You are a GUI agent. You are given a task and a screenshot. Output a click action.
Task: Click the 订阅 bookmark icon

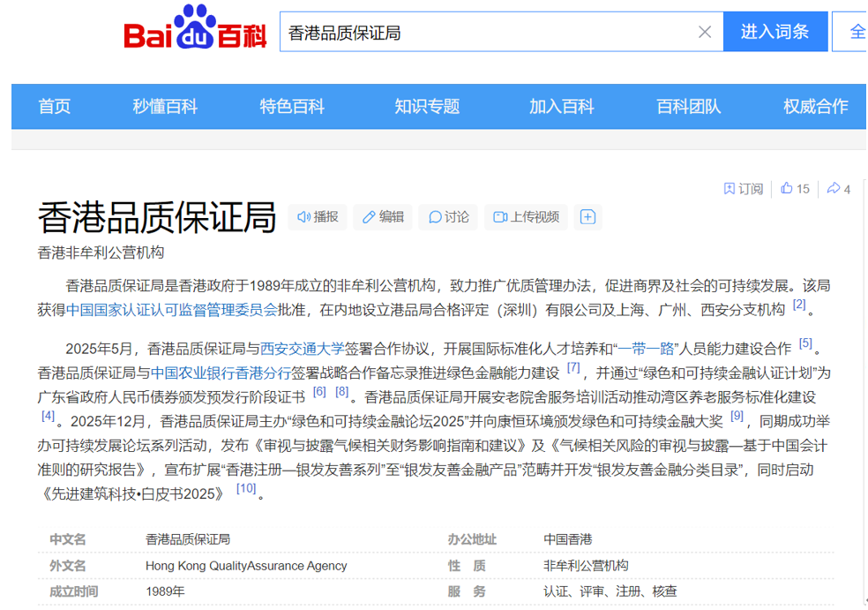[x=730, y=189]
